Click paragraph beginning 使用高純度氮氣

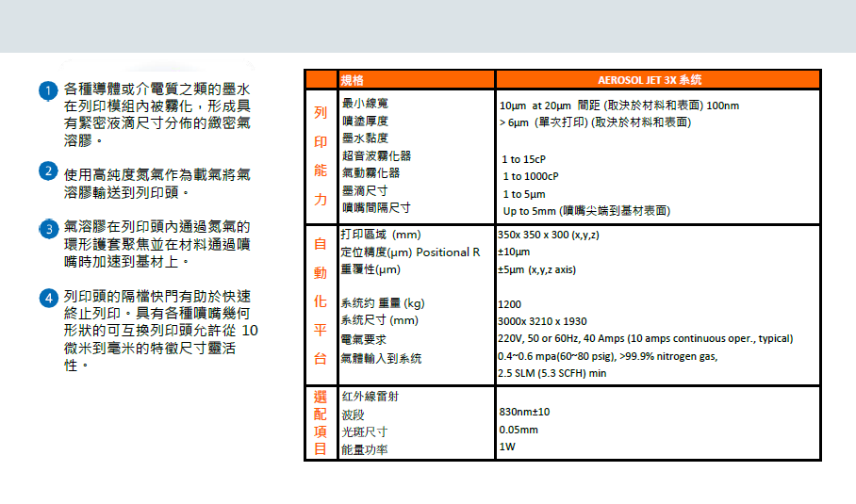pos(157,184)
